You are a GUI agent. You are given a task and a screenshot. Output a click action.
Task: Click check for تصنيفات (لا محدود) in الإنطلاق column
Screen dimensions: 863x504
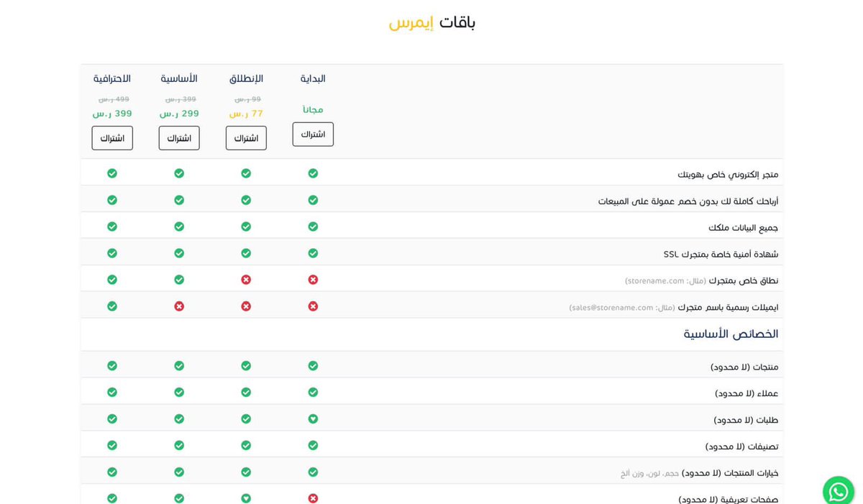click(x=246, y=446)
